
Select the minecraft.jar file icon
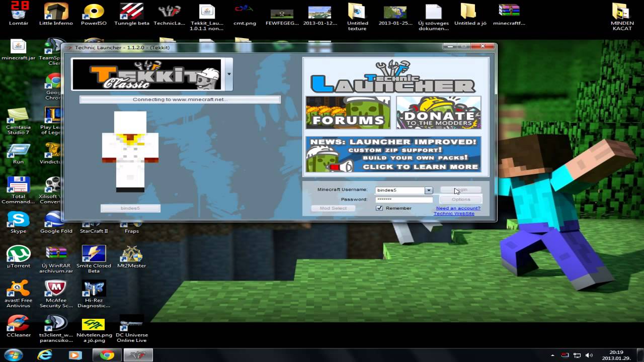[x=19, y=50]
